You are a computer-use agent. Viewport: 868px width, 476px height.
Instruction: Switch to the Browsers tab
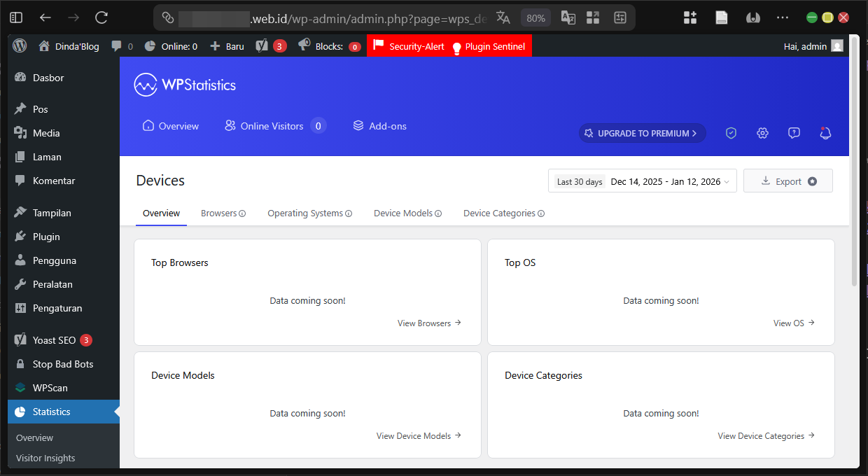(x=223, y=213)
